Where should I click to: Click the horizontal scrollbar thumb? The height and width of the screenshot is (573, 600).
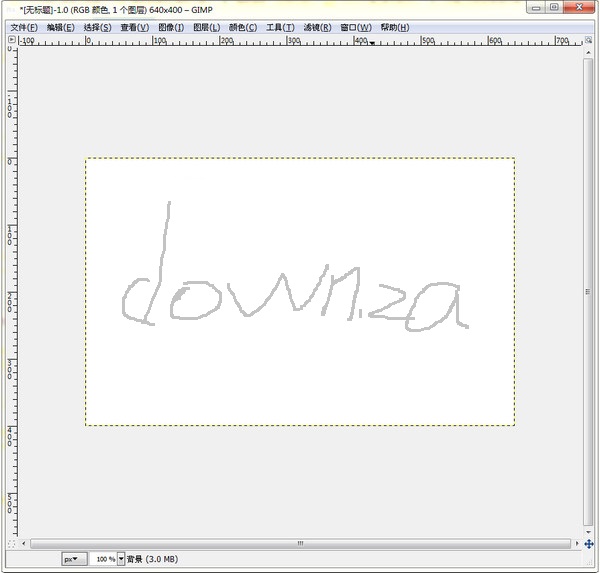click(300, 543)
